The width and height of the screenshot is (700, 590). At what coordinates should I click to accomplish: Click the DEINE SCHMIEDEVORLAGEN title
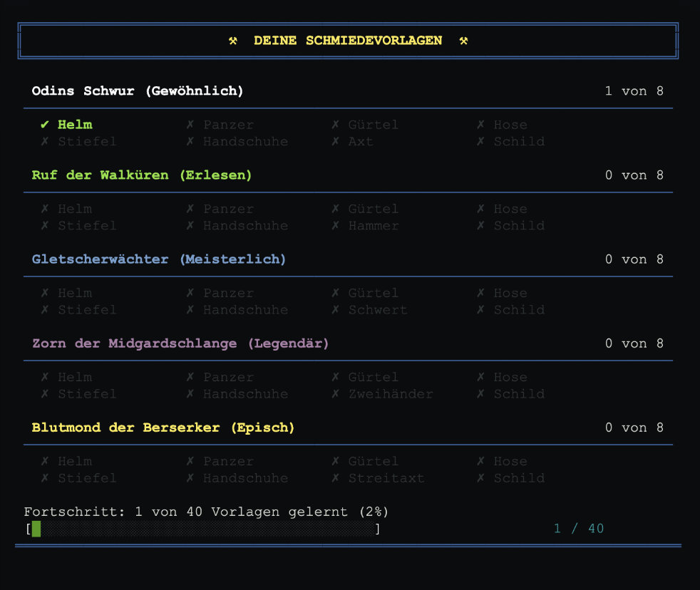pos(348,41)
